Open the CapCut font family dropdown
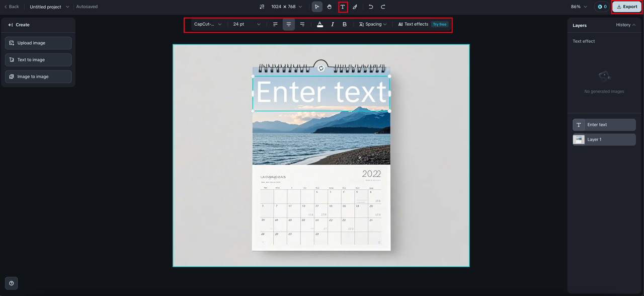The width and height of the screenshot is (644, 296). pyautogui.click(x=208, y=24)
